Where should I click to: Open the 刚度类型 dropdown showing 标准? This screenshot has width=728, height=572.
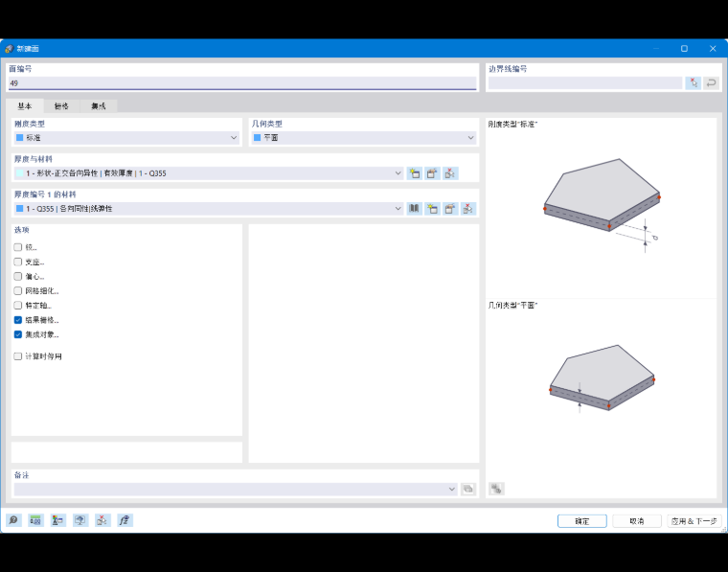pyautogui.click(x=126, y=138)
